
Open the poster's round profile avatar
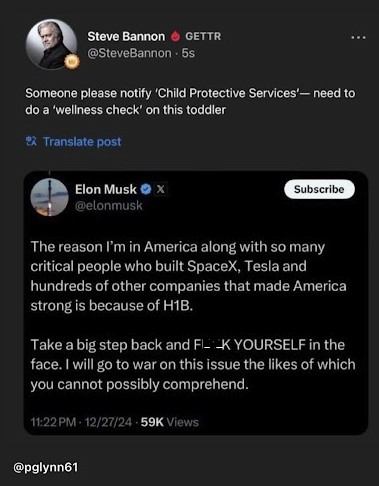pos(52,44)
